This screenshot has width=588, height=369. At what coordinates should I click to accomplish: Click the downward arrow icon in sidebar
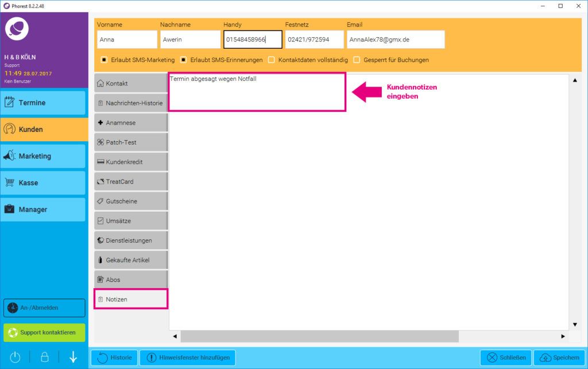tap(73, 357)
